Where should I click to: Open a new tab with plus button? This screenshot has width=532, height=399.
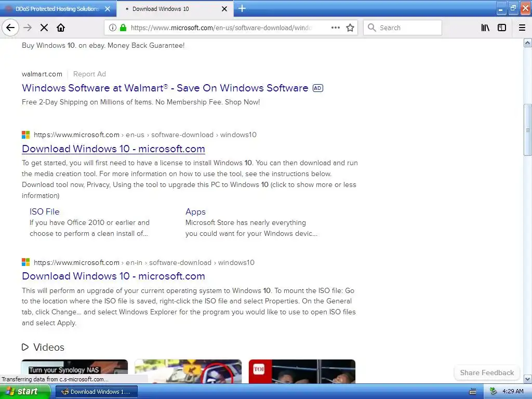coord(242,8)
